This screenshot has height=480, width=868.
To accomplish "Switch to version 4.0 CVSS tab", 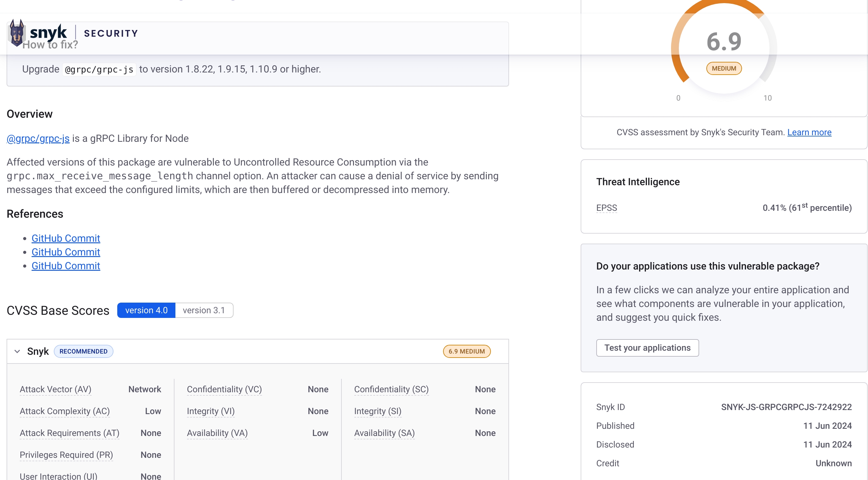I will (146, 310).
